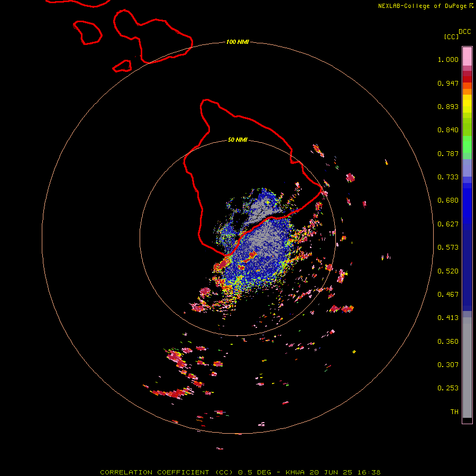The width and height of the screenshot is (476, 476).
Task: Click the 0.840 color scale value
Action: click(448, 130)
